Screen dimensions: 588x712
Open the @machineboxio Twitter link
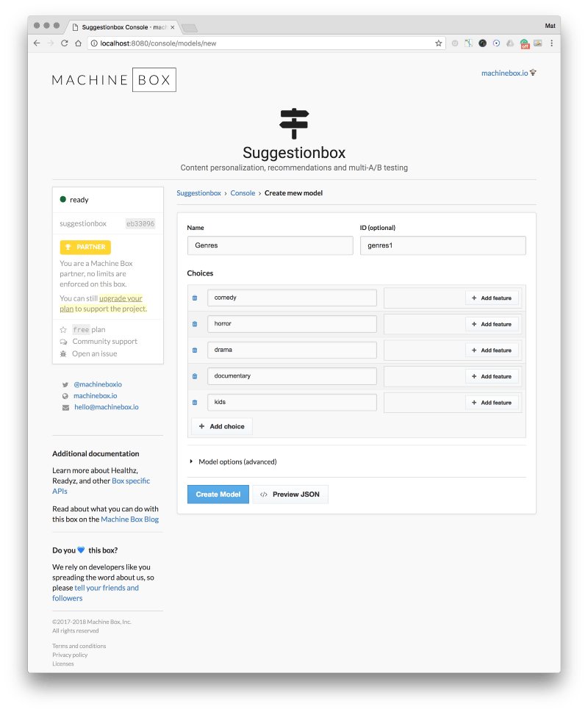(98, 384)
